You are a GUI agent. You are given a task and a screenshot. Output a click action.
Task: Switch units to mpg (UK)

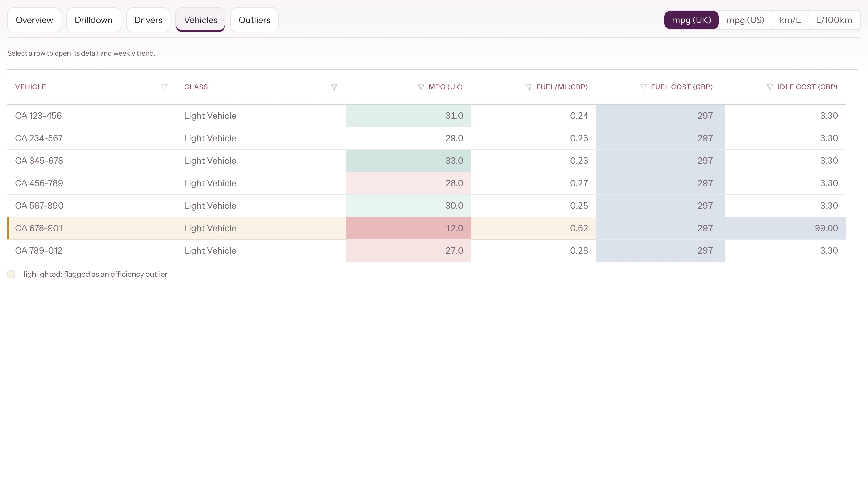pos(692,20)
